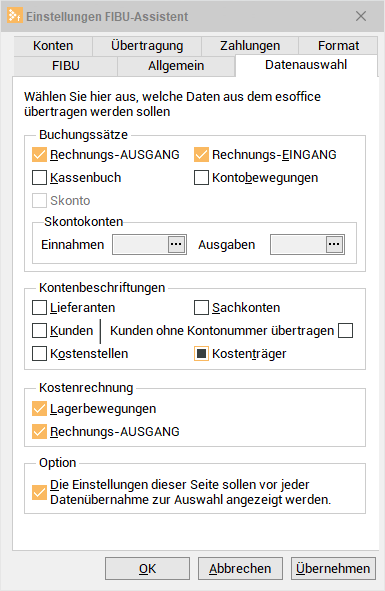Toggle the Kostenträger checkbox
Image resolution: width=385 pixels, height=591 pixels.
click(x=201, y=354)
